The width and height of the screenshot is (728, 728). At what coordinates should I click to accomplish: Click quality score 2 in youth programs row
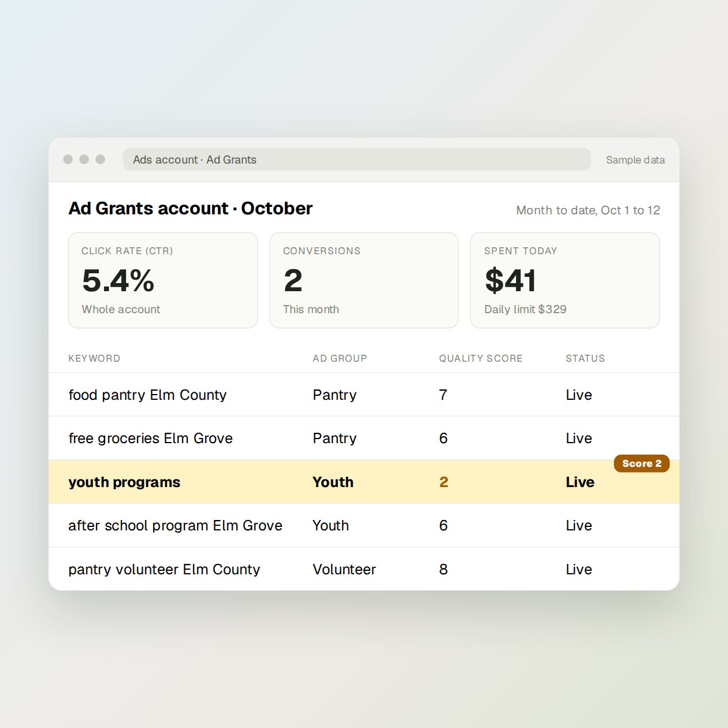(x=444, y=482)
